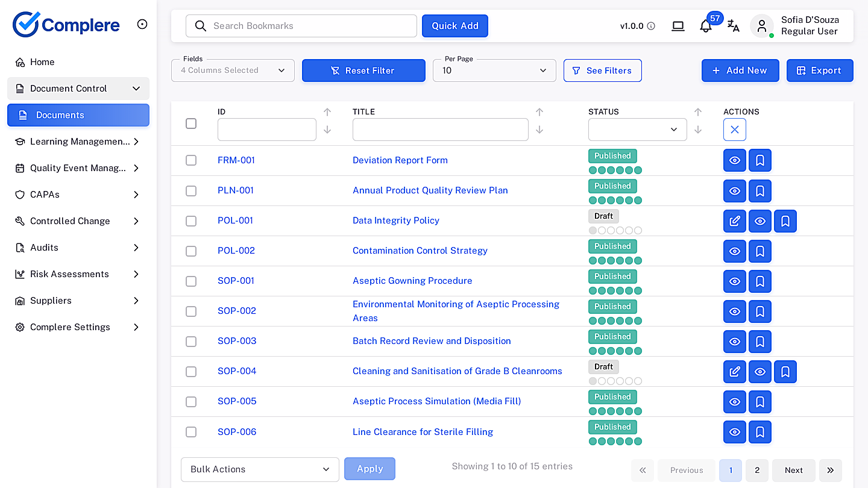Click the edit pencil icon for POL-001
Image resolution: width=868 pixels, height=488 pixels.
pyautogui.click(x=735, y=221)
